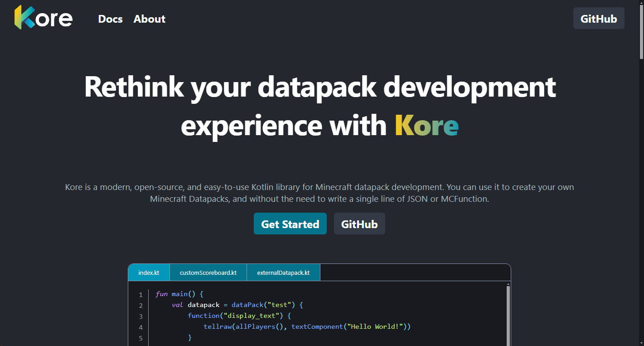Screen dimensions: 644x346
Task: Click code line function("display_text") {
Action: tap(239, 316)
